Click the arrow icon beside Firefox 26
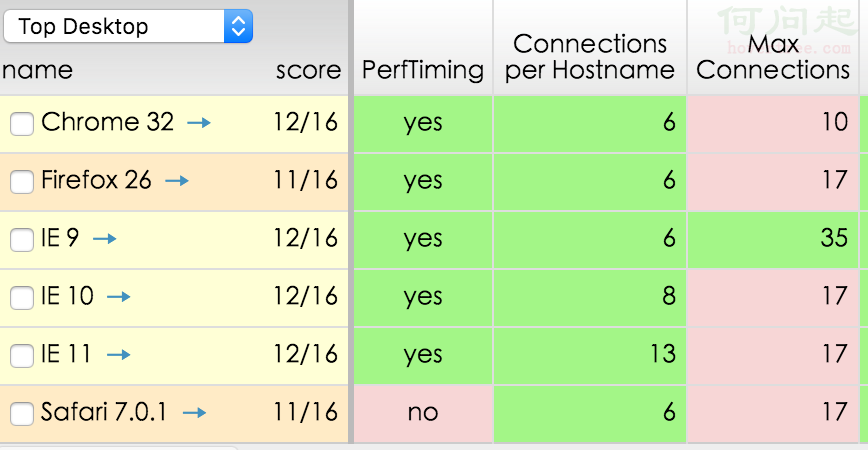868x450 pixels. click(x=177, y=181)
